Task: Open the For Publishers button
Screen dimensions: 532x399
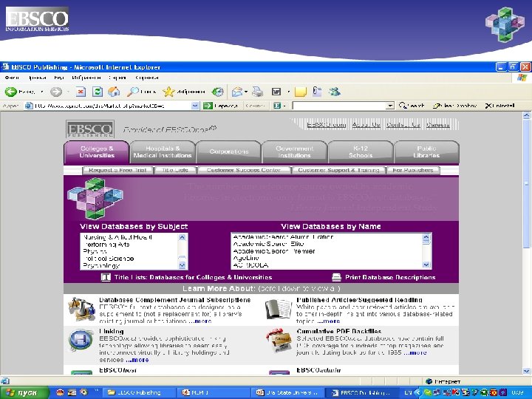Action: (x=413, y=171)
